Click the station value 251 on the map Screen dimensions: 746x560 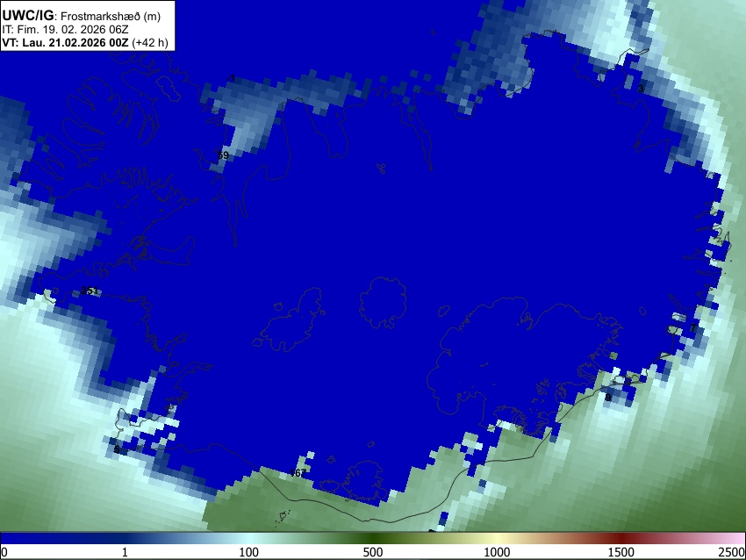(x=90, y=291)
